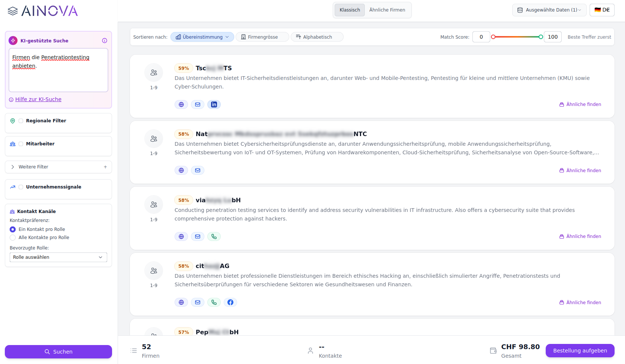Expand the Übereinstimmung sort dropdown

tap(202, 37)
